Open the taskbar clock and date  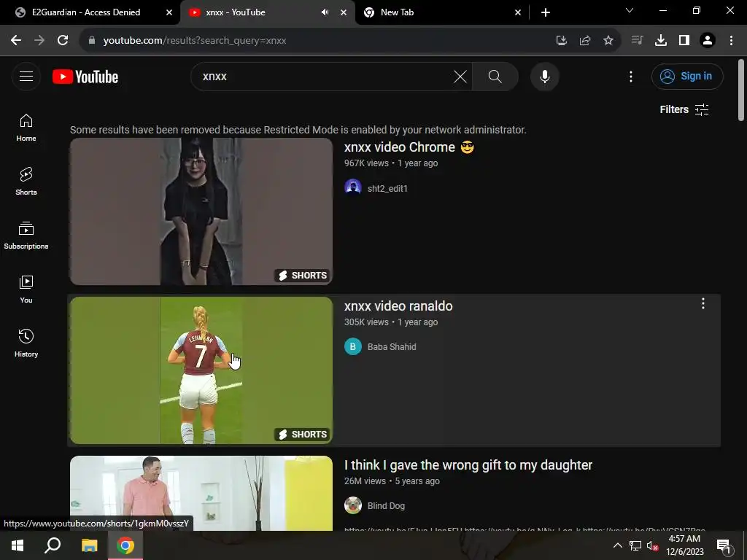tap(684, 545)
